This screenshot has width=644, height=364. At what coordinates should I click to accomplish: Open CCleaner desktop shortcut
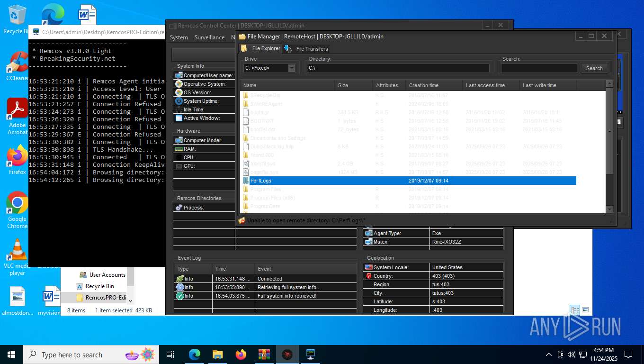click(x=18, y=66)
